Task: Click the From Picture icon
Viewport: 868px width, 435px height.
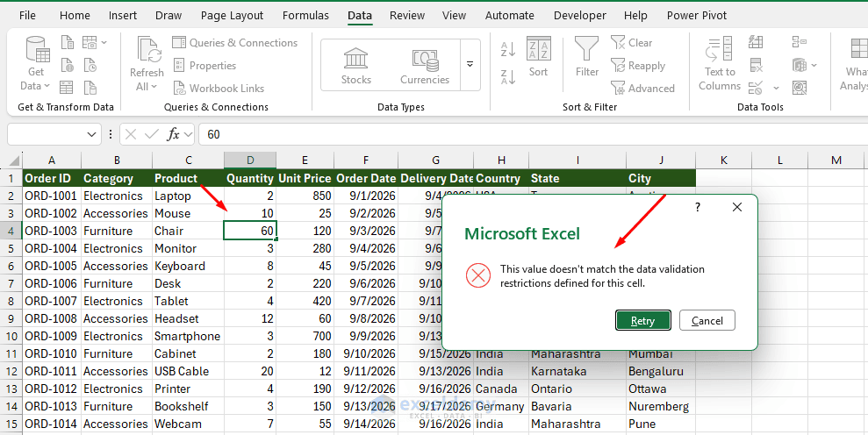Action: pyautogui.click(x=90, y=42)
